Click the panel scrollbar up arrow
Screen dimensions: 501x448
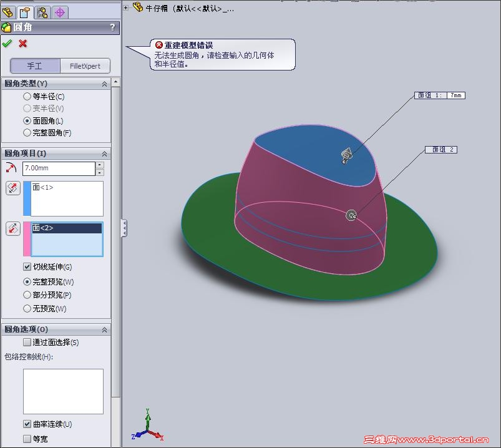(x=115, y=82)
